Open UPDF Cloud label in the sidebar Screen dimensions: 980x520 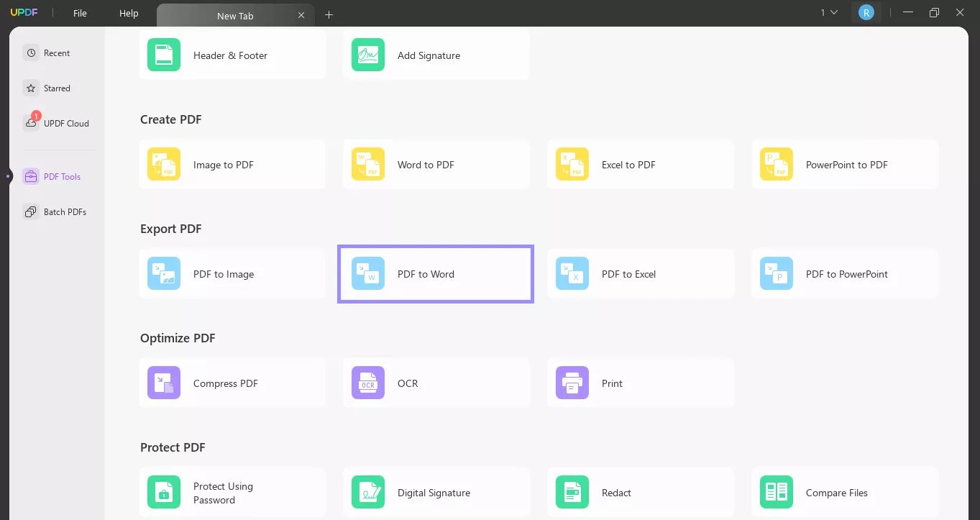coord(66,123)
